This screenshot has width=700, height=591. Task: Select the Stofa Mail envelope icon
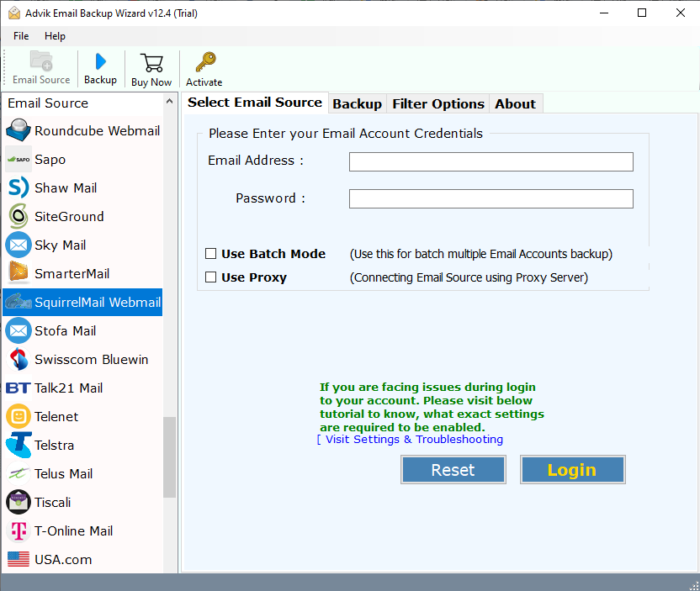(19, 330)
